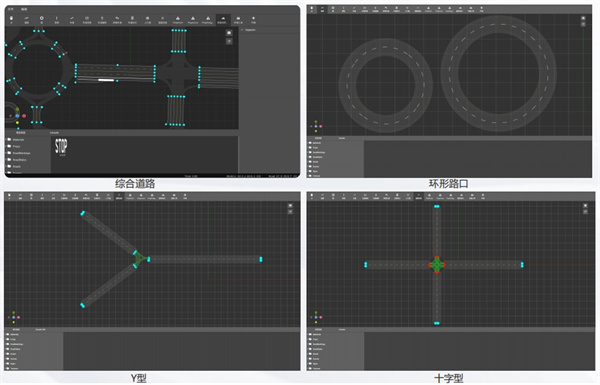Select the first toolbar tool in 环形路口 window
This screenshot has width=600, height=385.
tap(312, 9)
